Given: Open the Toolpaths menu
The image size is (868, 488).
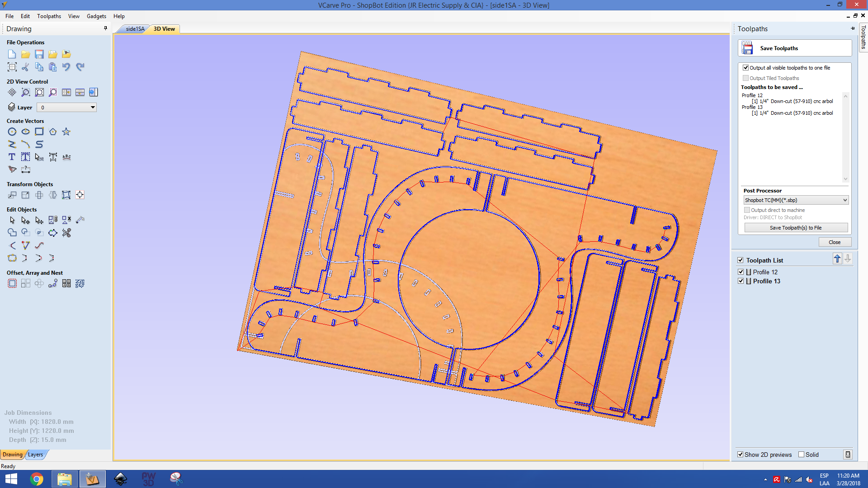Looking at the screenshot, I should coord(49,16).
